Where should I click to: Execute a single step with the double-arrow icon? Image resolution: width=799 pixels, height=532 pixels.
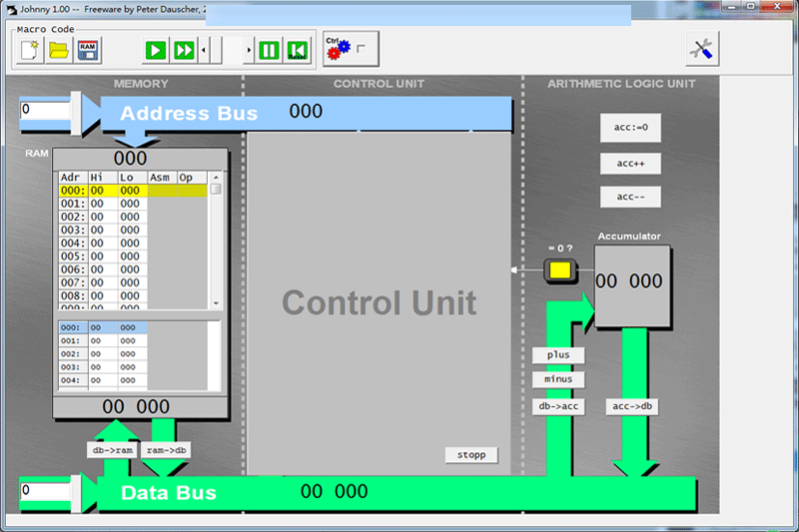click(184, 50)
